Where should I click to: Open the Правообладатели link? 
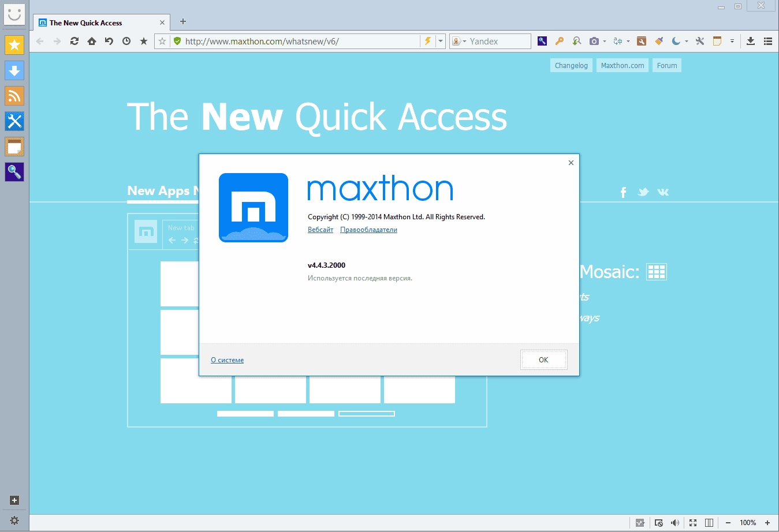tap(368, 230)
